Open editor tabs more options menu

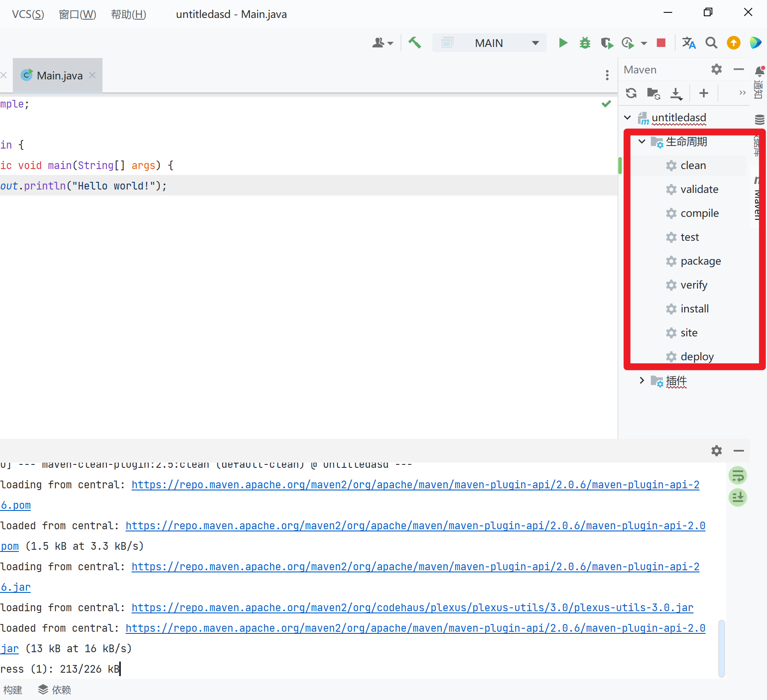tap(607, 76)
